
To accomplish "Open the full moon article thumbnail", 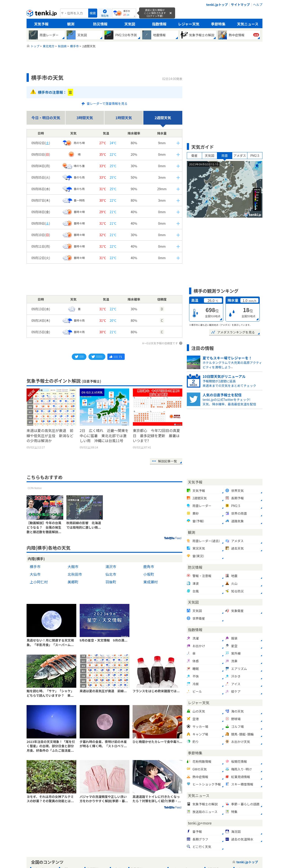I will [x=51, y=620].
